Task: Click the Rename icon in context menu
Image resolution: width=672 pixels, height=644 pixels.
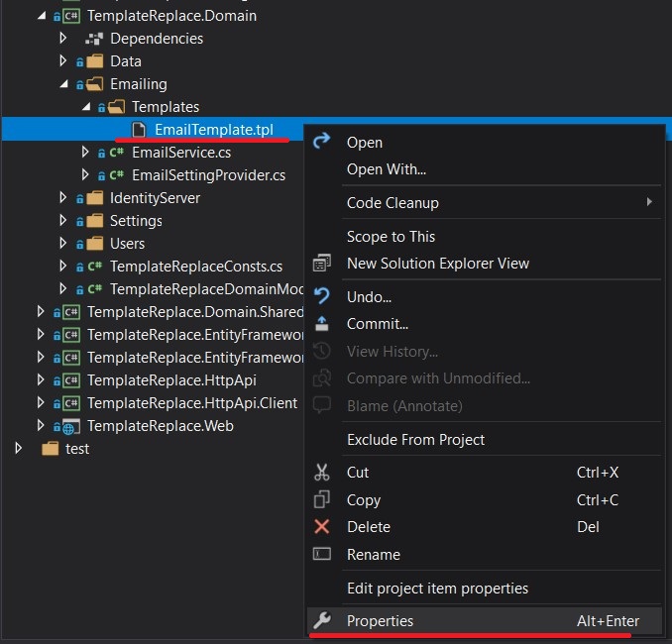Action: 321,555
